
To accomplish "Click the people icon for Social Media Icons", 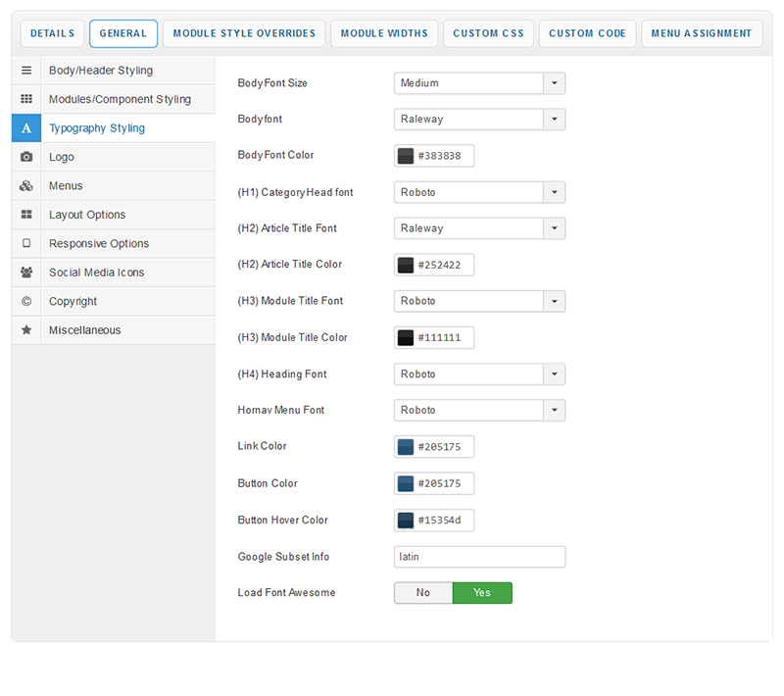I will click(x=26, y=273).
